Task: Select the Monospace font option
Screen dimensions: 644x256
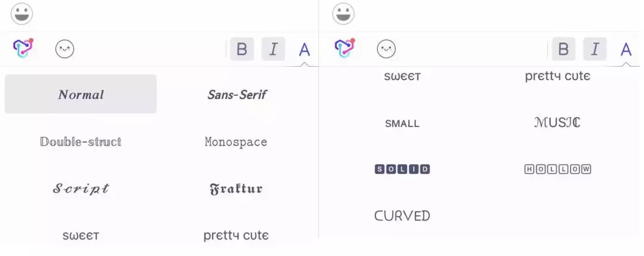Action: pyautogui.click(x=236, y=142)
